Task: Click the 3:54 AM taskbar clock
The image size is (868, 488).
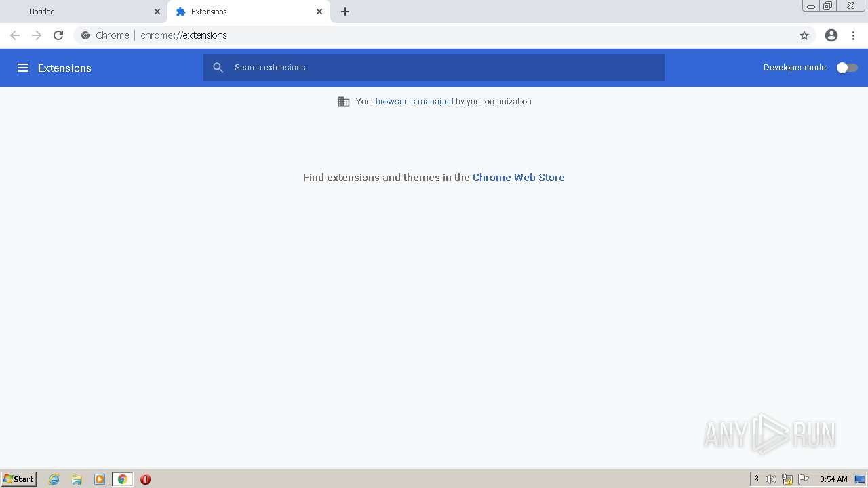Action: tap(833, 479)
